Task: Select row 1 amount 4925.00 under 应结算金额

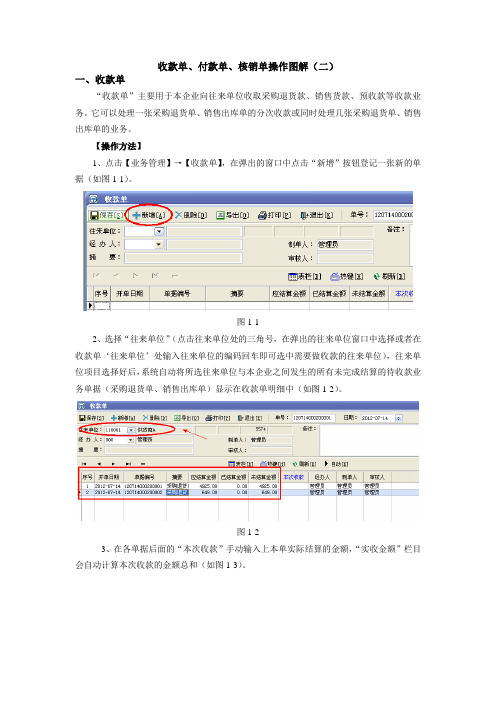Action: 204,486
